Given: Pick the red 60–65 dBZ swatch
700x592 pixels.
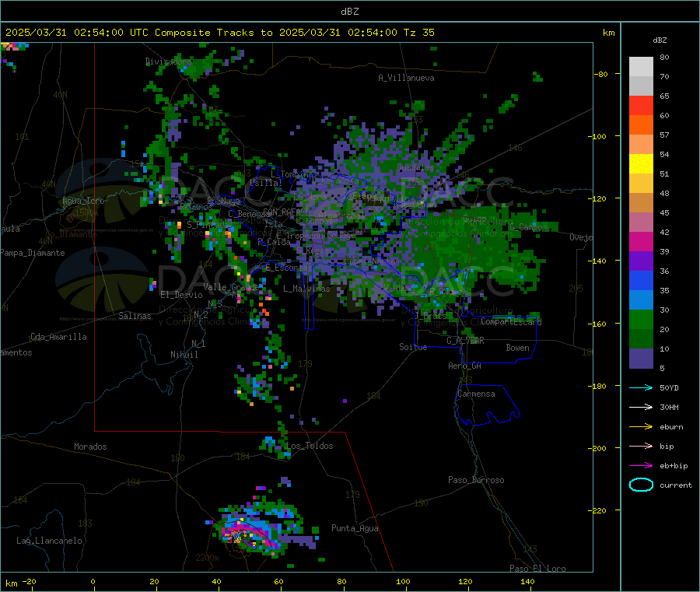Looking at the screenshot, I should click(x=641, y=106).
